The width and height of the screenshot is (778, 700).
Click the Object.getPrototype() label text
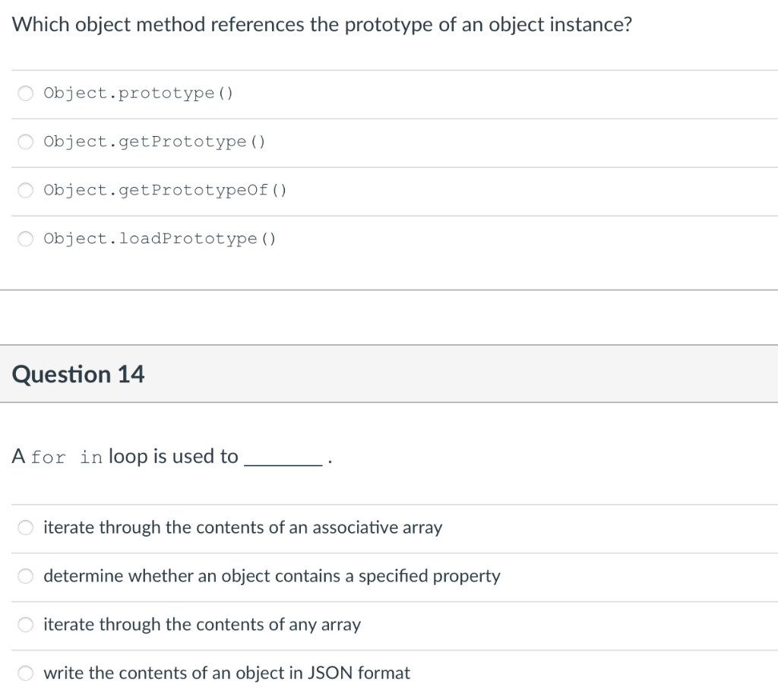coord(153,141)
